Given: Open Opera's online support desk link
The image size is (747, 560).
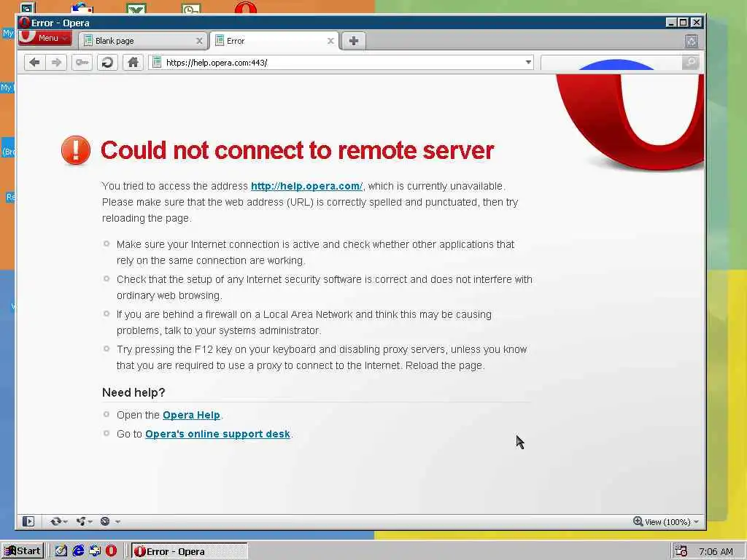Looking at the screenshot, I should click(217, 435).
